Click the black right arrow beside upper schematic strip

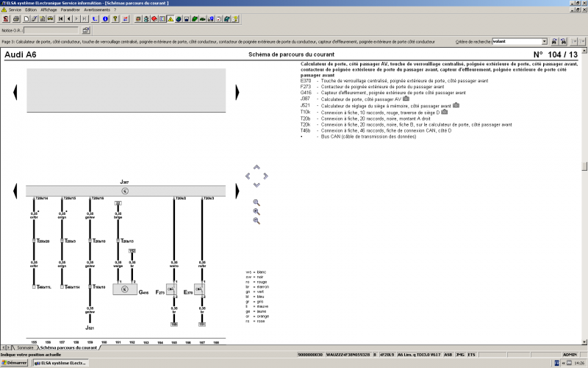pos(237,93)
